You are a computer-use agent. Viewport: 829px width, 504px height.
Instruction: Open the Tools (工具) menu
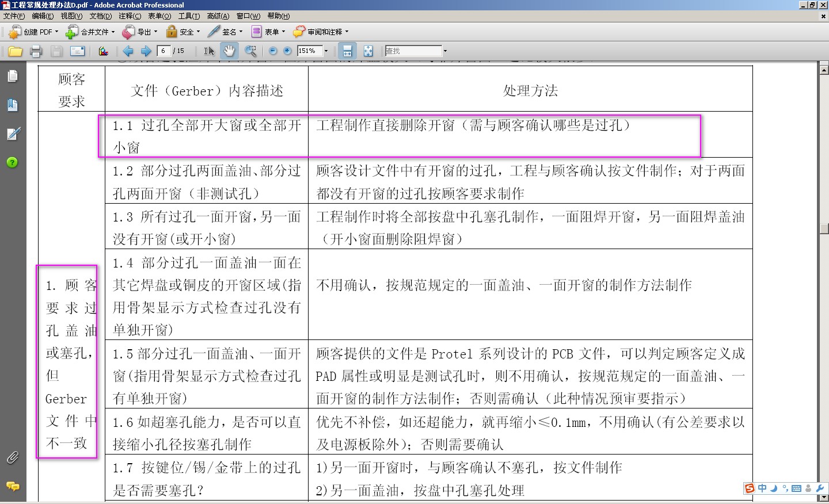tap(189, 16)
